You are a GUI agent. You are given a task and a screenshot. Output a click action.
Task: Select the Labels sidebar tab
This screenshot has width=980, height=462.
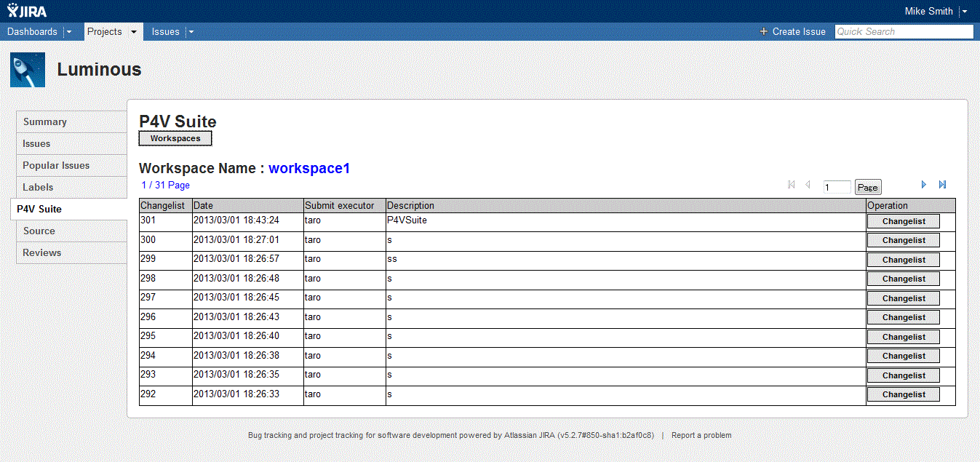[x=71, y=187]
